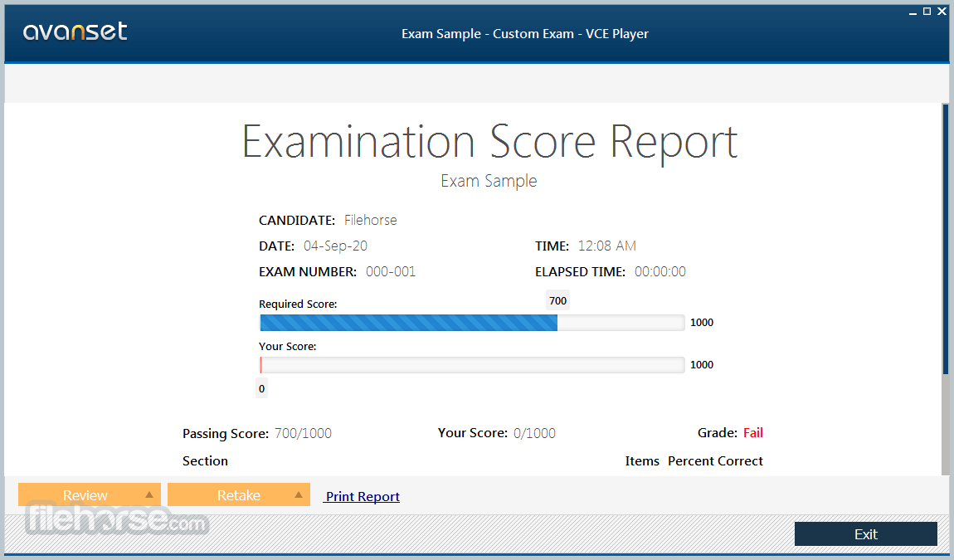
Task: Select the 0 score marker below Your Score
Action: point(261,389)
